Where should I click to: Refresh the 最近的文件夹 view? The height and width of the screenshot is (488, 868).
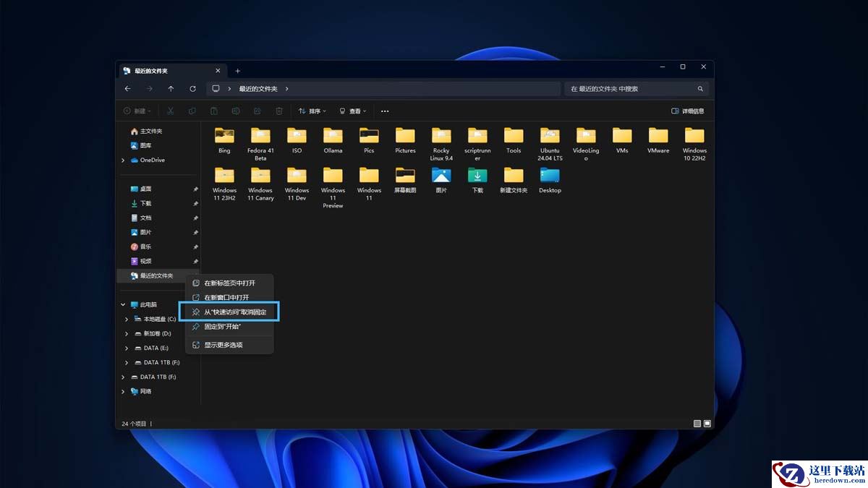coord(192,89)
